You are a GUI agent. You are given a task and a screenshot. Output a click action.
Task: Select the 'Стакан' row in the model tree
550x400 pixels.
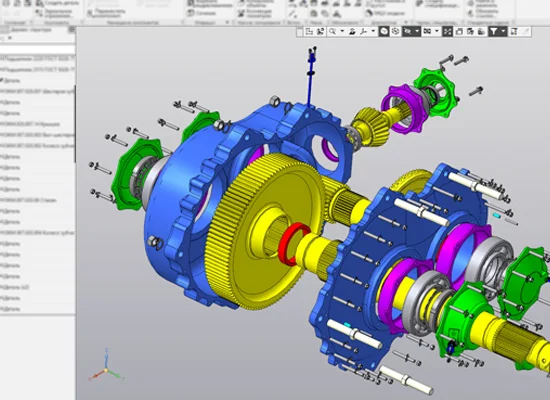pyautogui.click(x=38, y=200)
